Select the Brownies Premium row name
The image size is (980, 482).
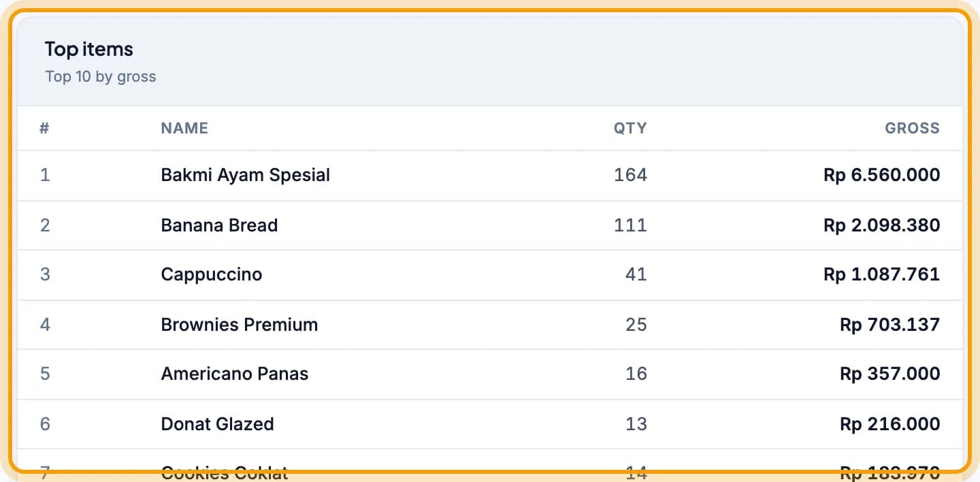pos(240,325)
